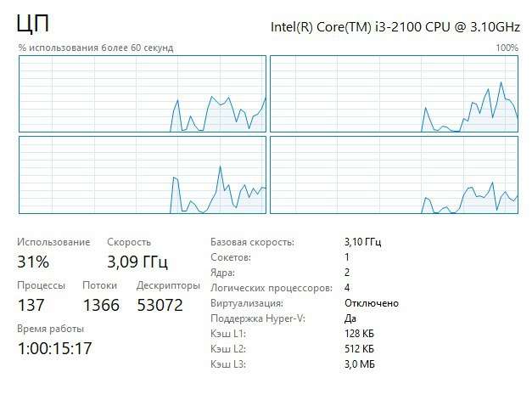Click the top-right CPU usage graph
This screenshot has height=400, width=532.
pos(394,93)
